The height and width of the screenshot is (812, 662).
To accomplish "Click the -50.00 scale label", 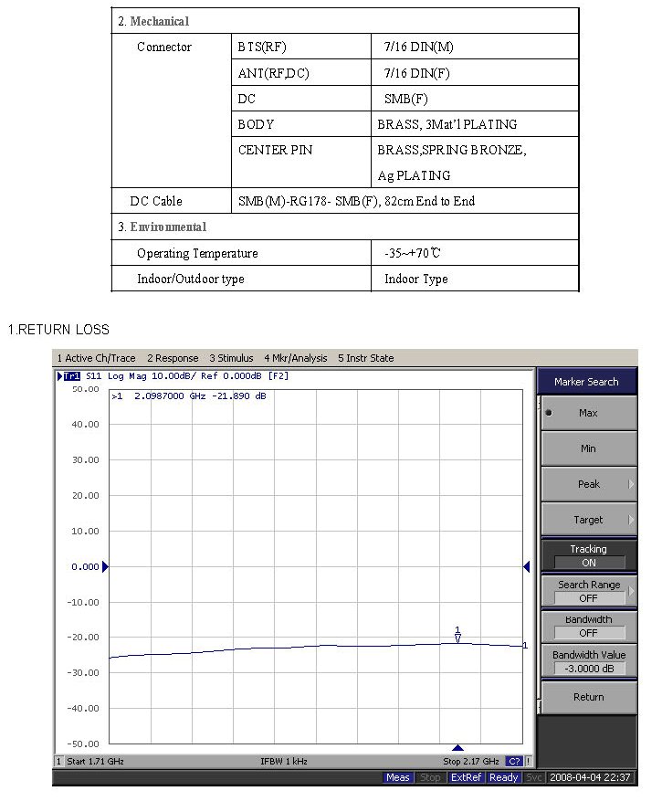I will (x=83, y=743).
